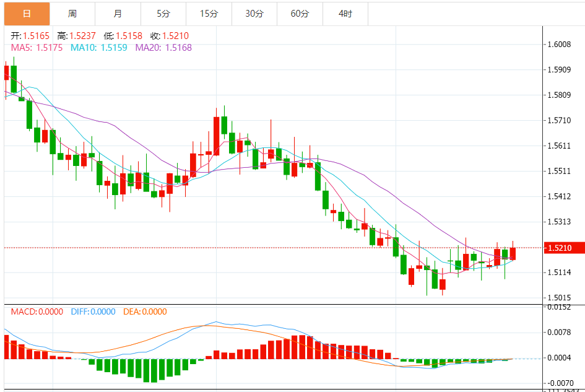Click the MA10: 1.5159 indicator label
The image size is (585, 392).
click(99, 48)
